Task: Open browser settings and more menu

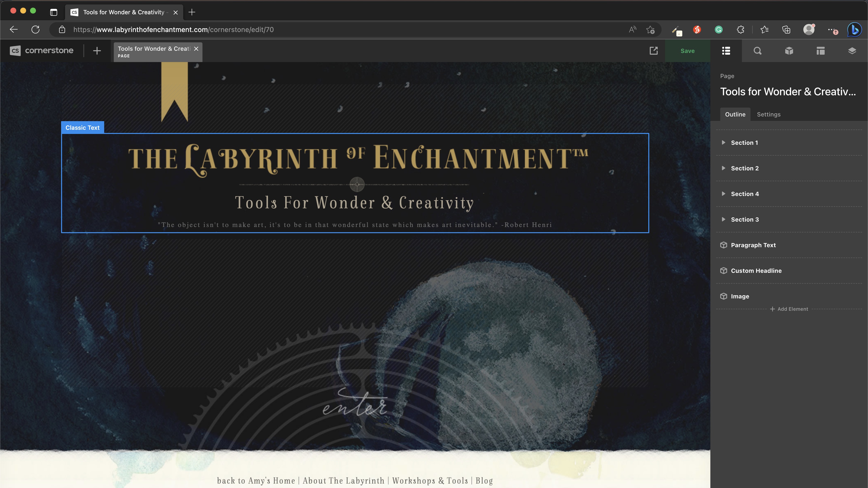Action: point(832,30)
